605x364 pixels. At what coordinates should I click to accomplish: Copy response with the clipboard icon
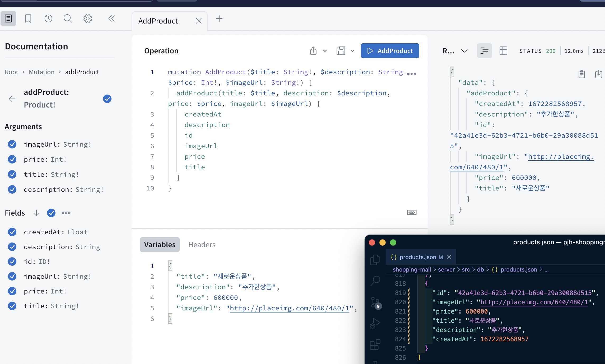pos(581,74)
